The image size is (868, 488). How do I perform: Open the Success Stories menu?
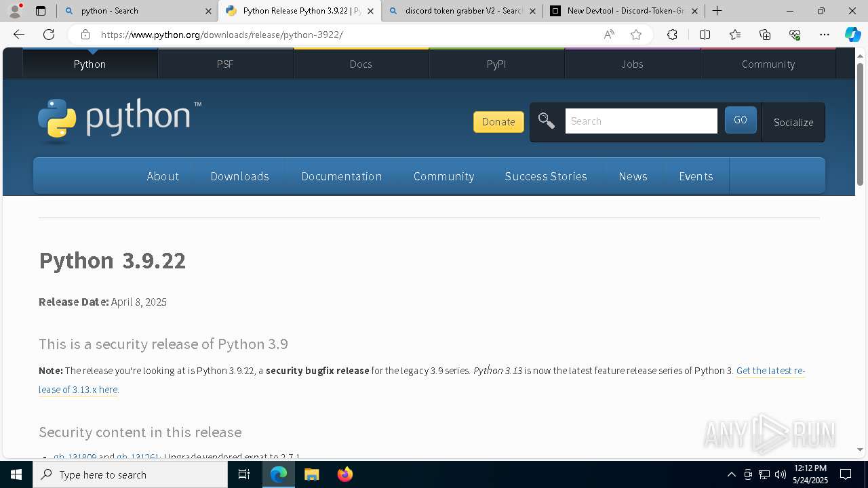546,176
